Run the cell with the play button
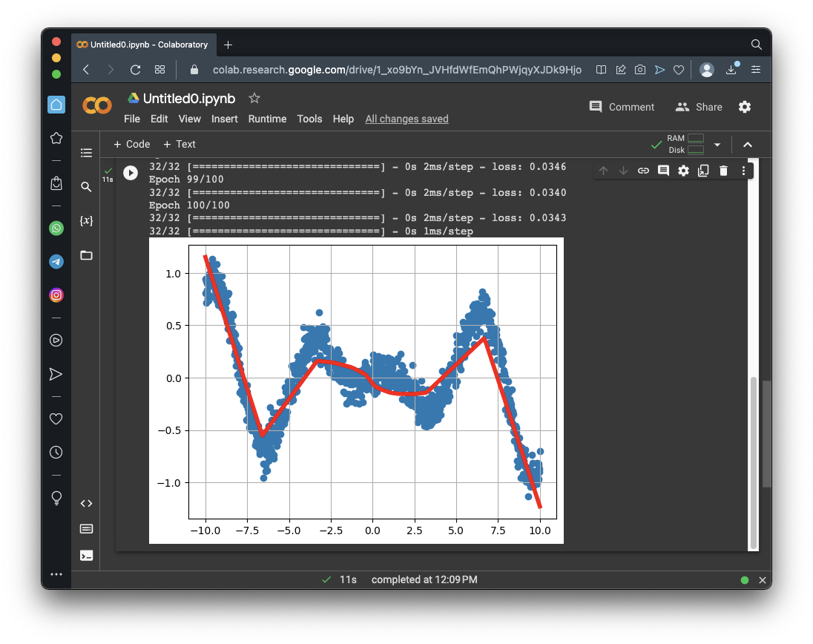The height and width of the screenshot is (644, 813). click(x=131, y=173)
